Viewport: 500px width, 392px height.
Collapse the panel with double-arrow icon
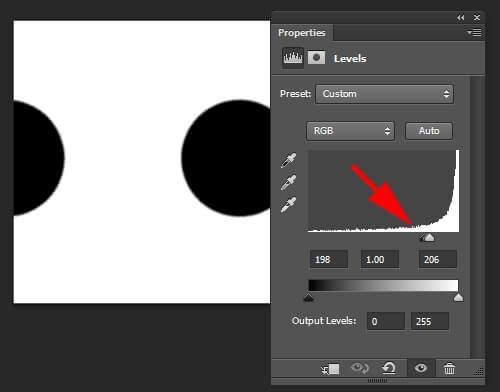coord(461,18)
